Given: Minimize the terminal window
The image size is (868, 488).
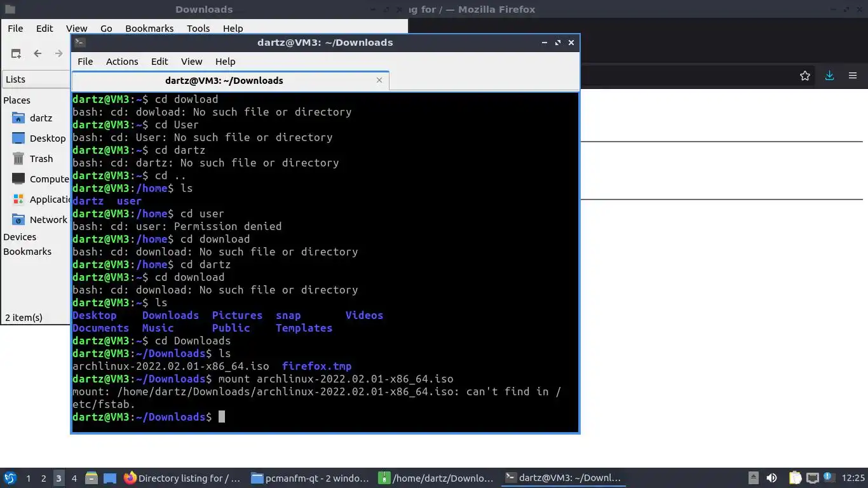Looking at the screenshot, I should point(544,43).
